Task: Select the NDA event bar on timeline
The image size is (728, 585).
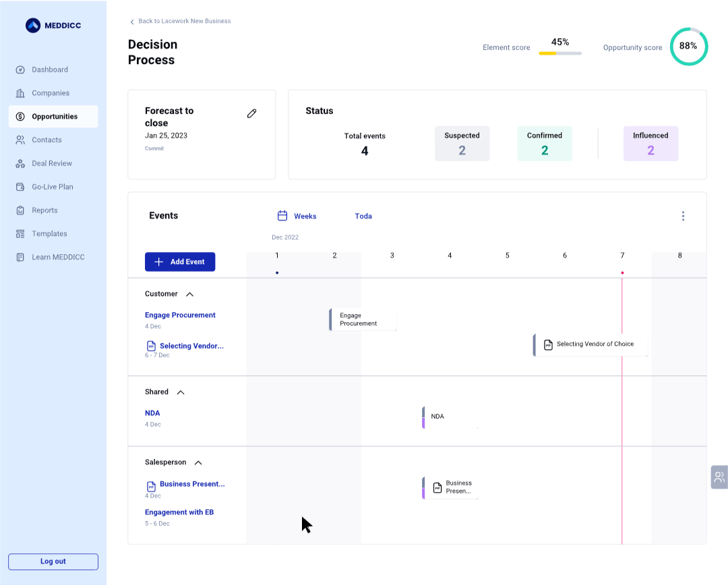Action: pos(450,417)
